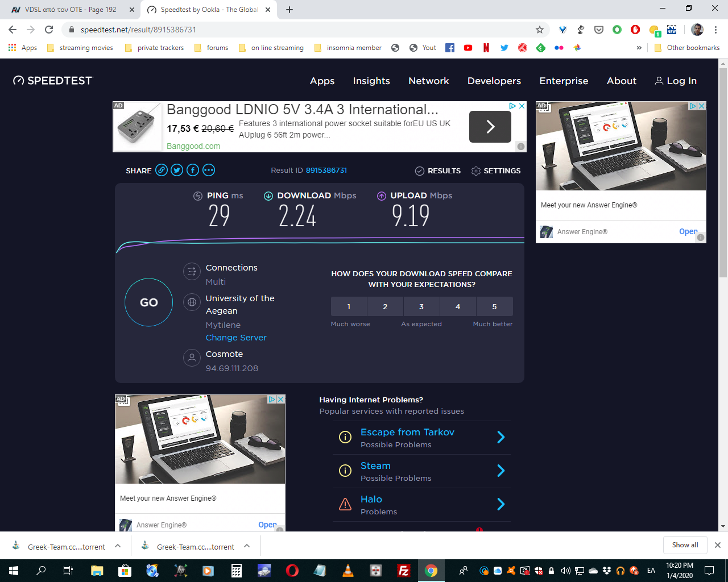Expand Steam issues chevron
Screen dimensions: 728x582
pyautogui.click(x=500, y=471)
